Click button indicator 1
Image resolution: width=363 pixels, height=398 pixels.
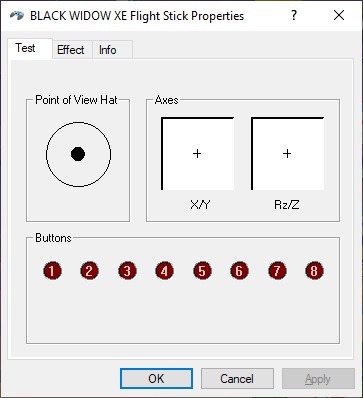tap(52, 271)
